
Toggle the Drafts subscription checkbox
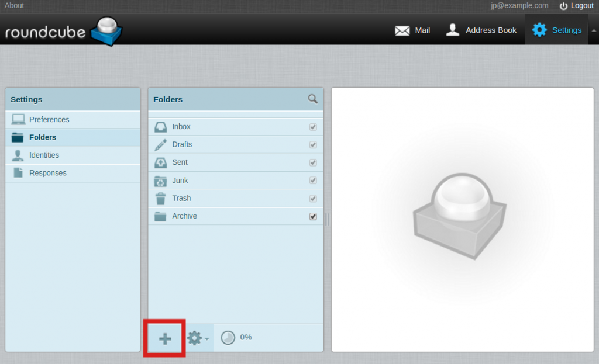click(314, 145)
